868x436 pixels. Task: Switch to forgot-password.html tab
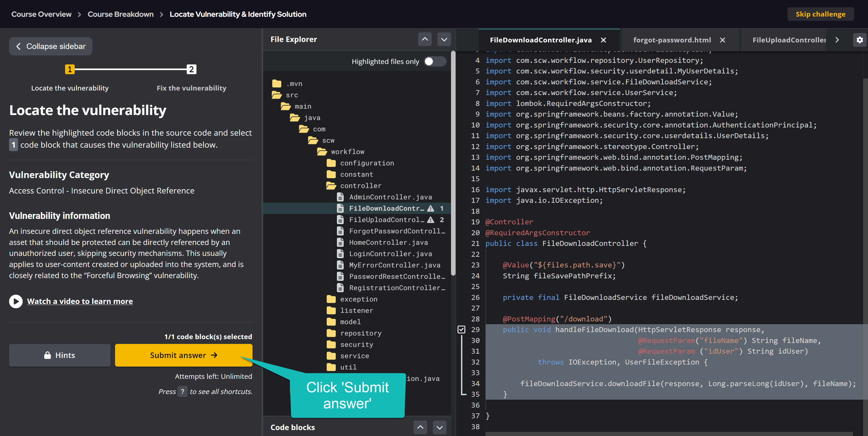pyautogui.click(x=672, y=40)
